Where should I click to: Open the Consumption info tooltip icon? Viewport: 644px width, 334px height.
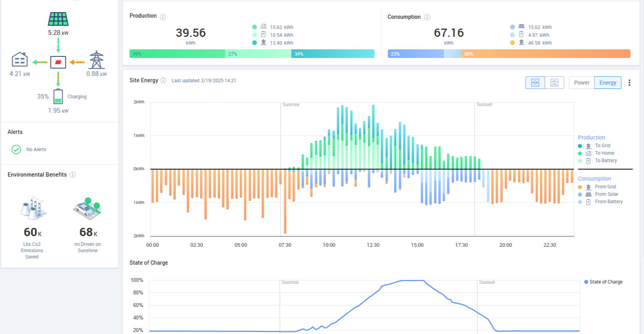point(427,17)
